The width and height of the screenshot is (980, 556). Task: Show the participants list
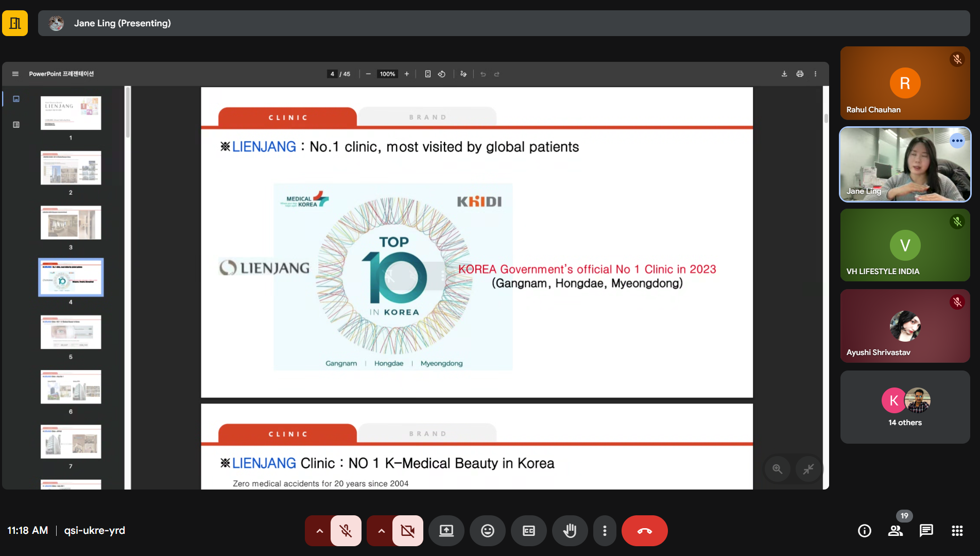point(896,530)
